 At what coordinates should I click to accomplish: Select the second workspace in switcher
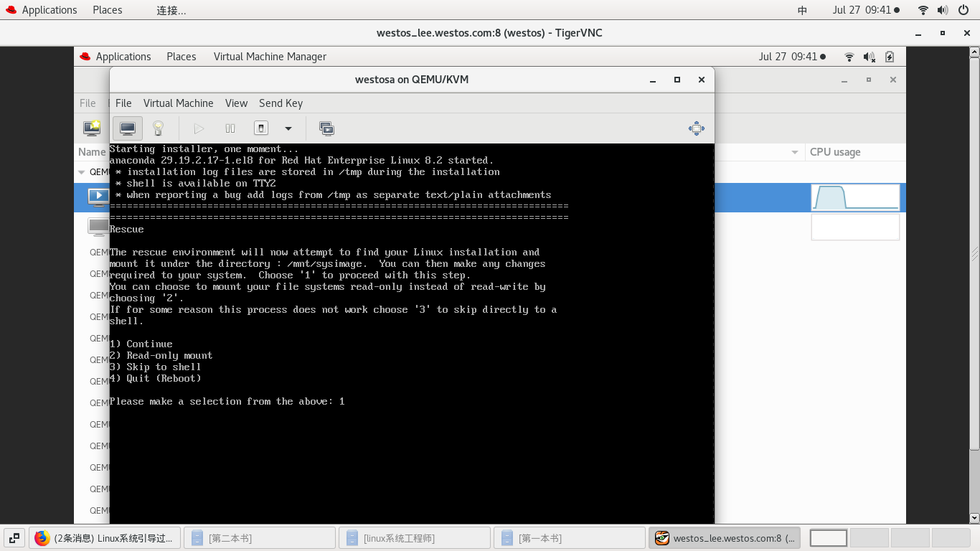(x=870, y=538)
